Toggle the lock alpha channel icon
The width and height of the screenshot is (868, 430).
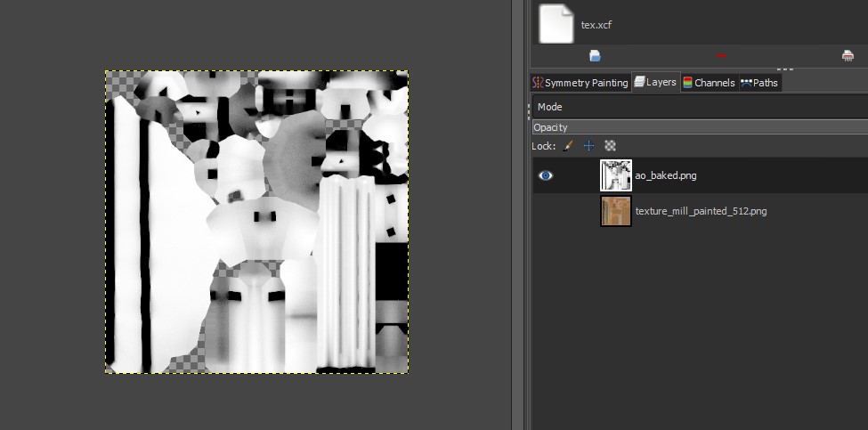click(610, 146)
